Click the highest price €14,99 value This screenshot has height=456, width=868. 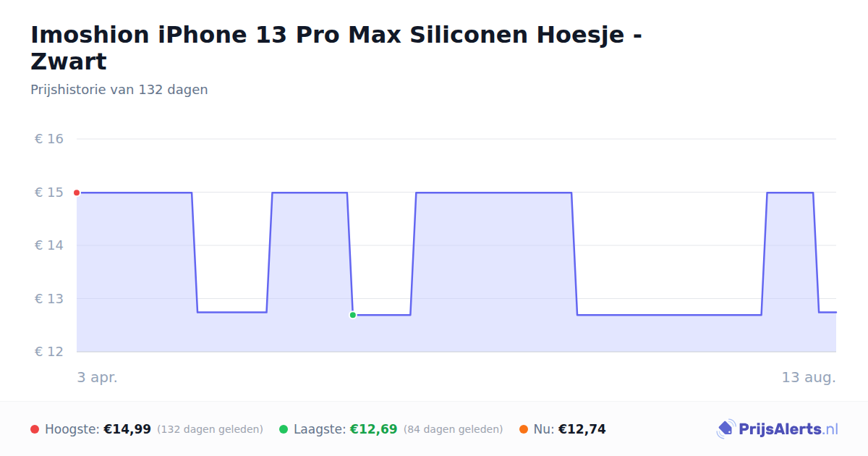pyautogui.click(x=127, y=429)
